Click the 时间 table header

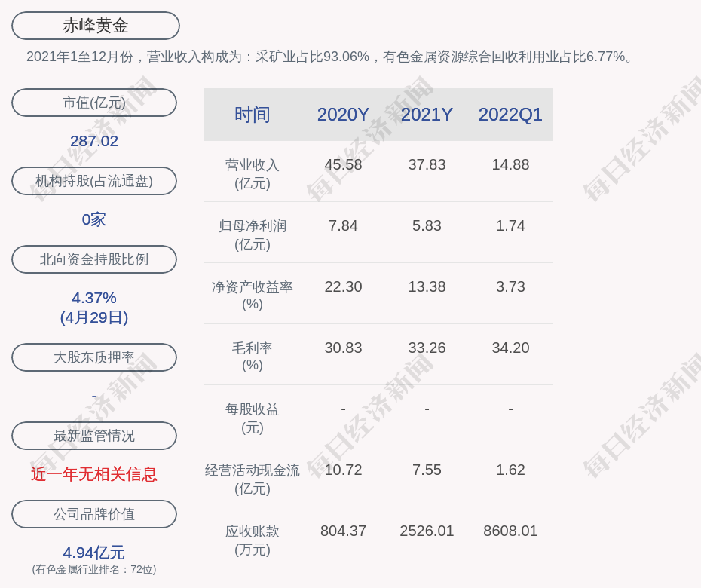pos(253,115)
